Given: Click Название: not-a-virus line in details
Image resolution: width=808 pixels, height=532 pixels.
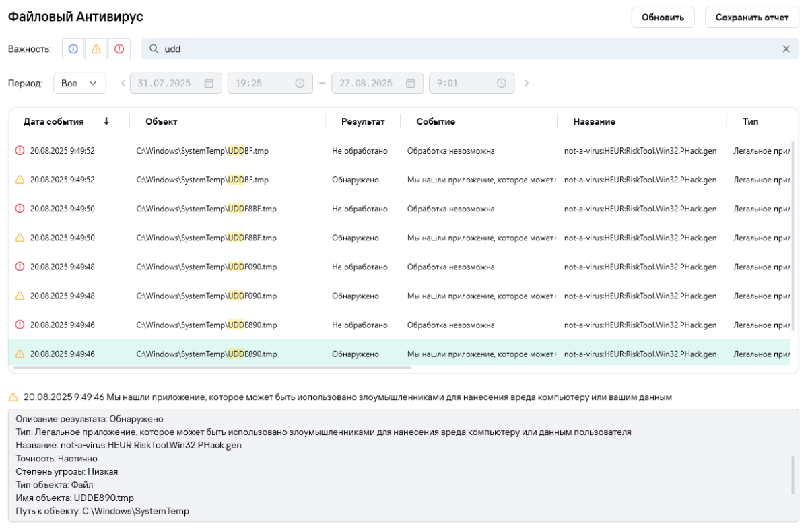Looking at the screenshot, I should 129,445.
